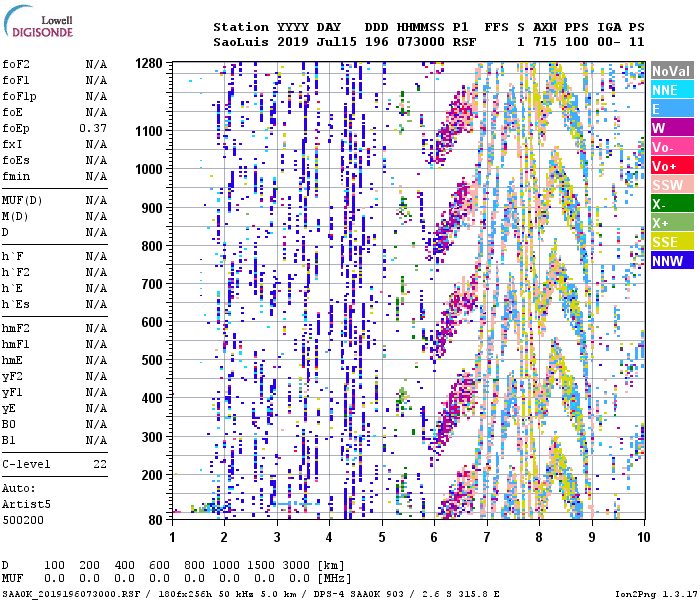Viewport: 700px width, 600px height.
Task: Select the NNE cyan legend swatch
Action: pyautogui.click(x=672, y=90)
